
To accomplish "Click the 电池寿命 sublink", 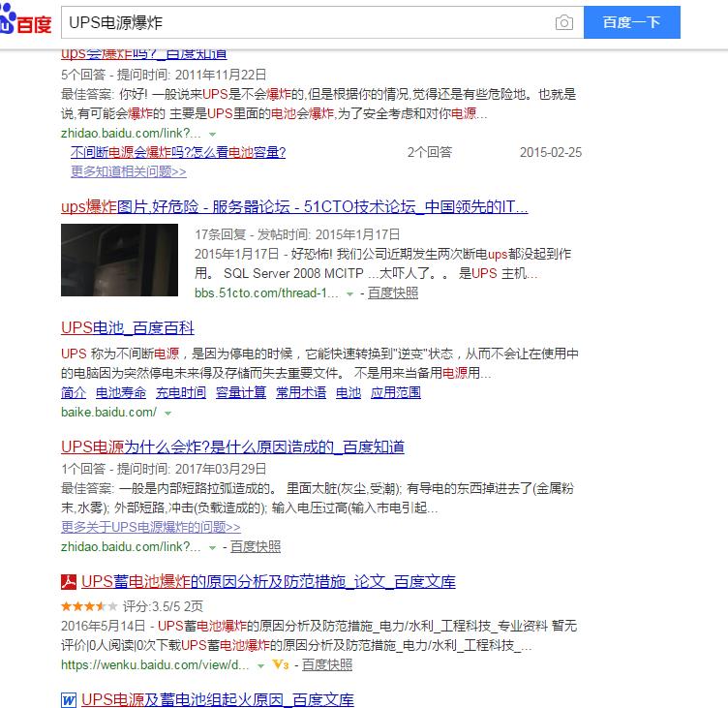I will [121, 392].
